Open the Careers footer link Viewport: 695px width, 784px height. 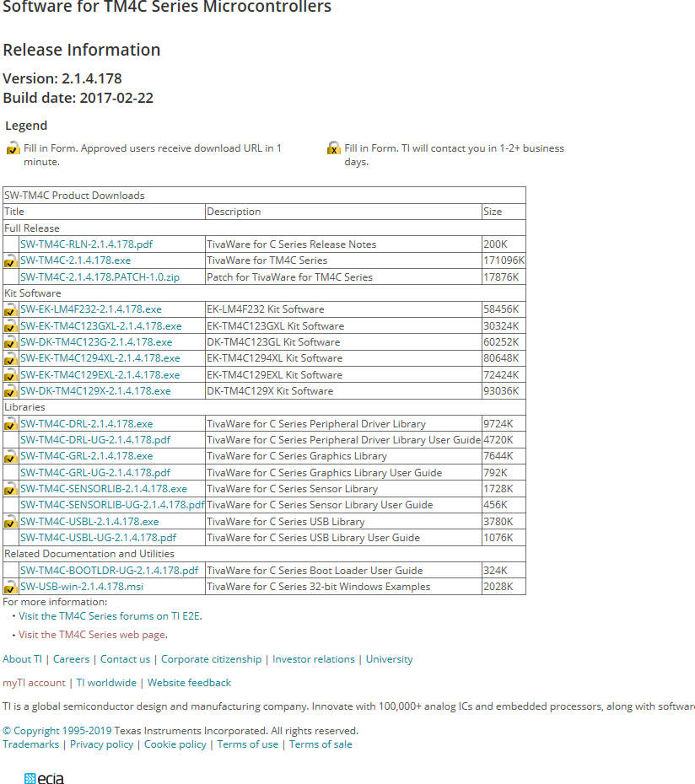click(71, 659)
